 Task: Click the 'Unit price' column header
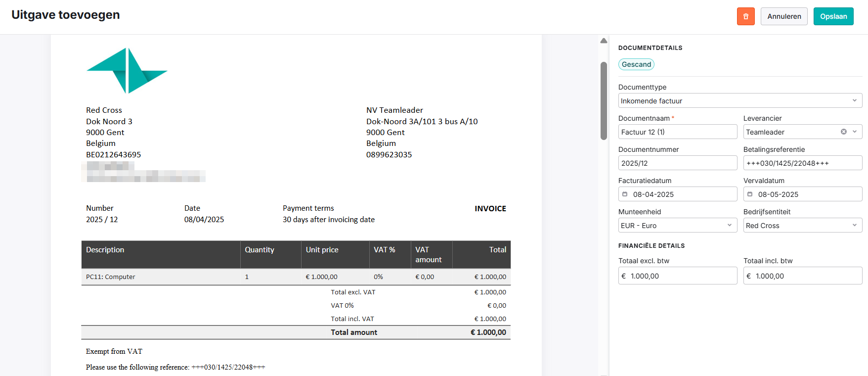(322, 250)
